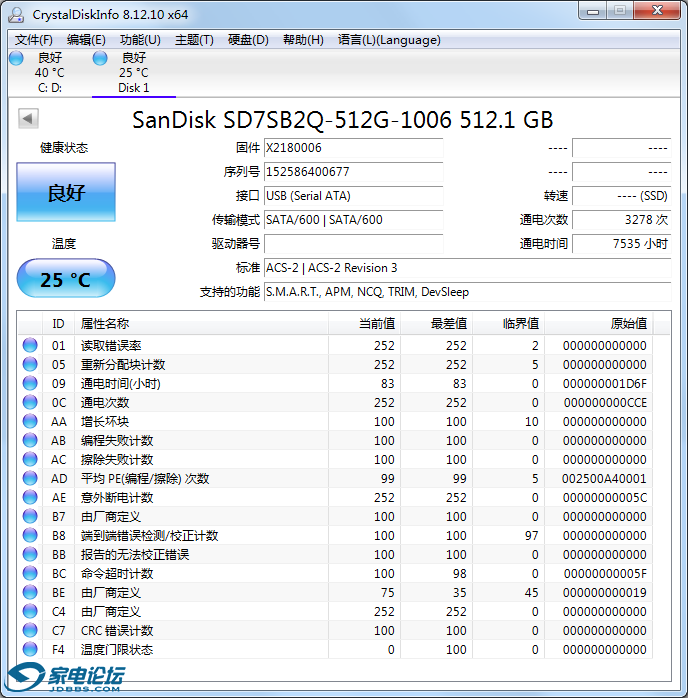This screenshot has width=688, height=698.
Task: Click status icon for attribute F4 温度门限状态
Action: point(30,649)
